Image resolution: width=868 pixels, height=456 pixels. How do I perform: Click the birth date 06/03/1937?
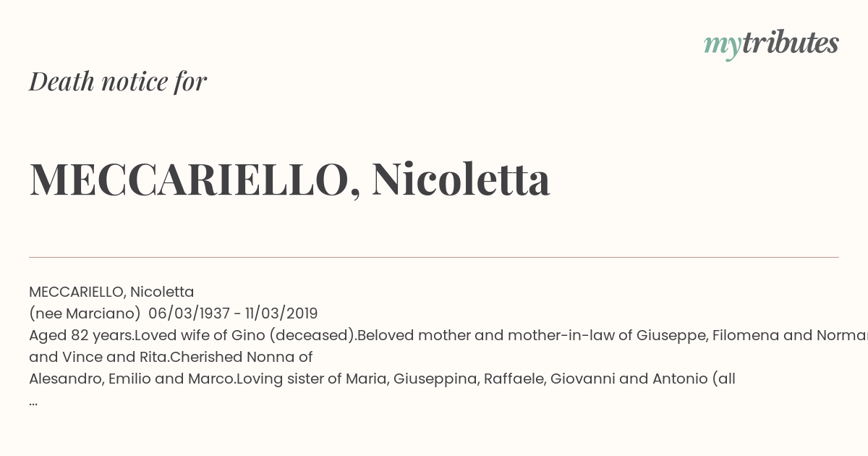click(x=190, y=314)
